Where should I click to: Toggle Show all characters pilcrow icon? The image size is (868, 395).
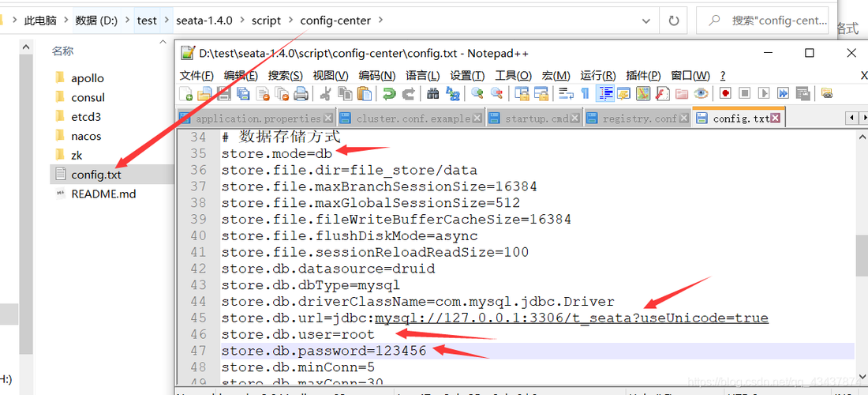586,94
